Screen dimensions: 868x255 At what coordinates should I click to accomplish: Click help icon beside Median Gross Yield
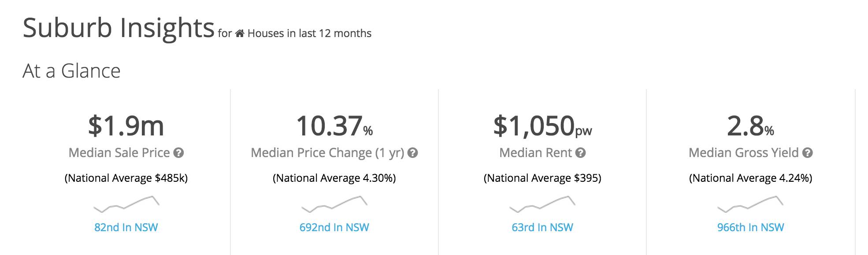tap(807, 153)
